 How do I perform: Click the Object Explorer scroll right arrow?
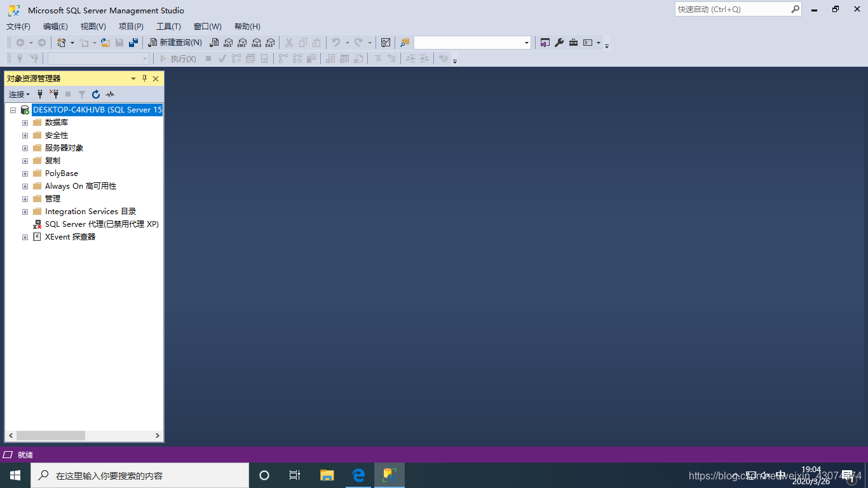pyautogui.click(x=158, y=436)
